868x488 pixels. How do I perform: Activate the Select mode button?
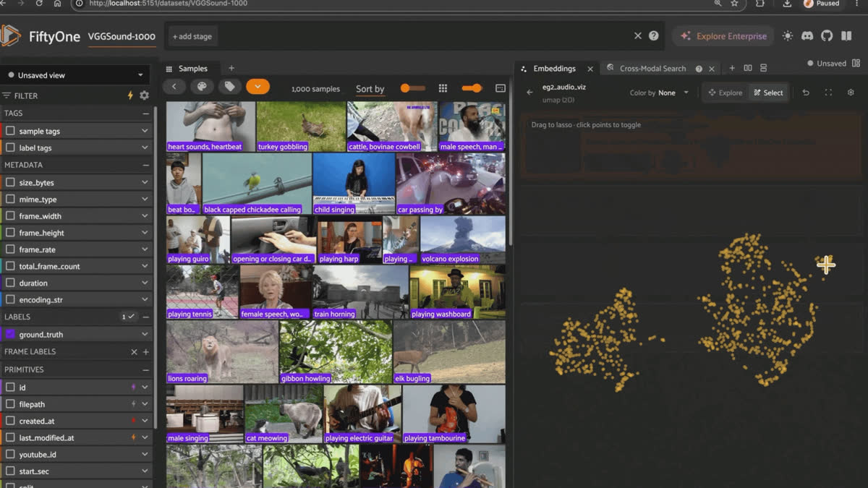pos(768,93)
